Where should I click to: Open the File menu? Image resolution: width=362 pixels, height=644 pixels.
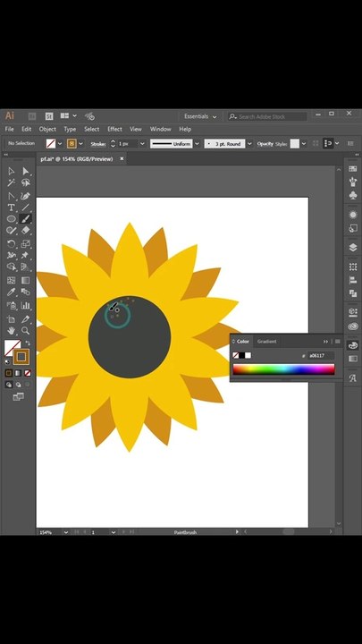click(9, 129)
